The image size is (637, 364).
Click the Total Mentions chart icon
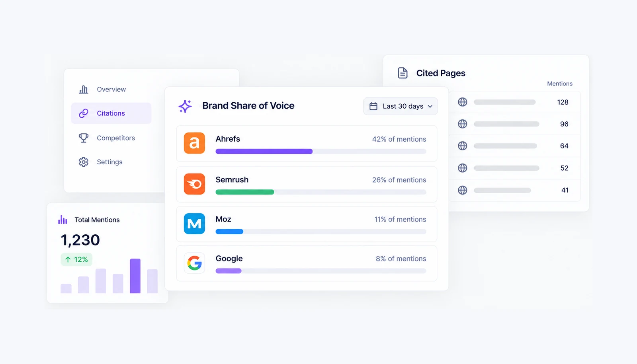click(x=63, y=220)
